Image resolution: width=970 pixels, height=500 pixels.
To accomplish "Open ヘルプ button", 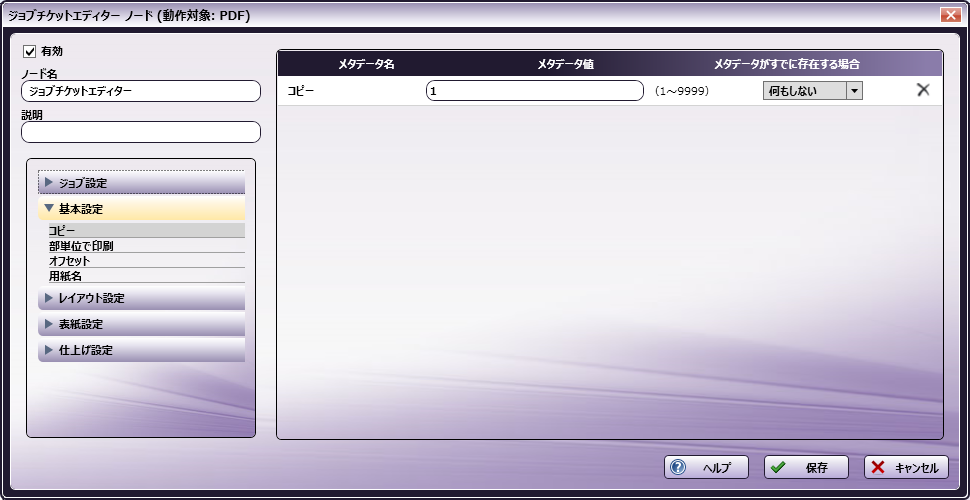I will pos(706,468).
